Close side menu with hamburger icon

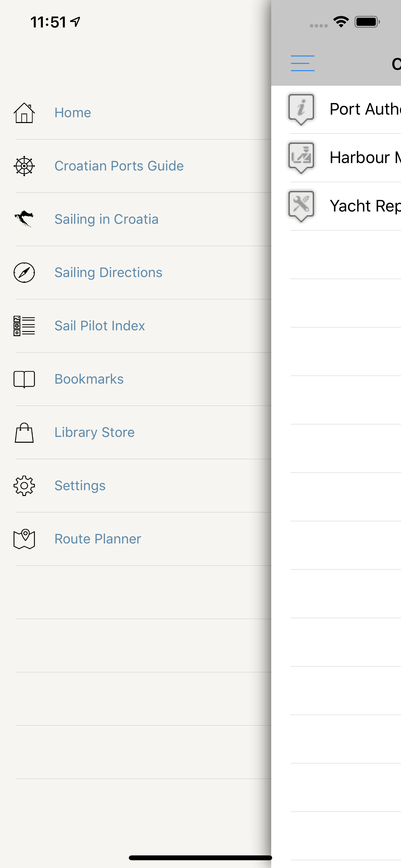point(302,63)
